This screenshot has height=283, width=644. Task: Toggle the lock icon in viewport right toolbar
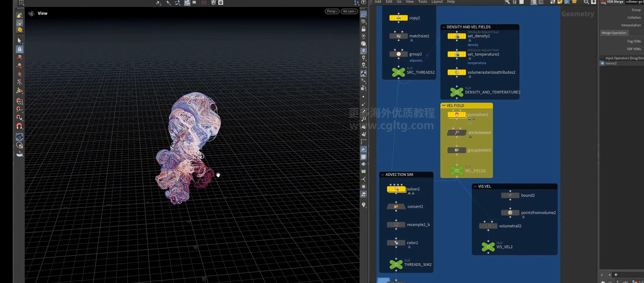pyautogui.click(x=363, y=29)
